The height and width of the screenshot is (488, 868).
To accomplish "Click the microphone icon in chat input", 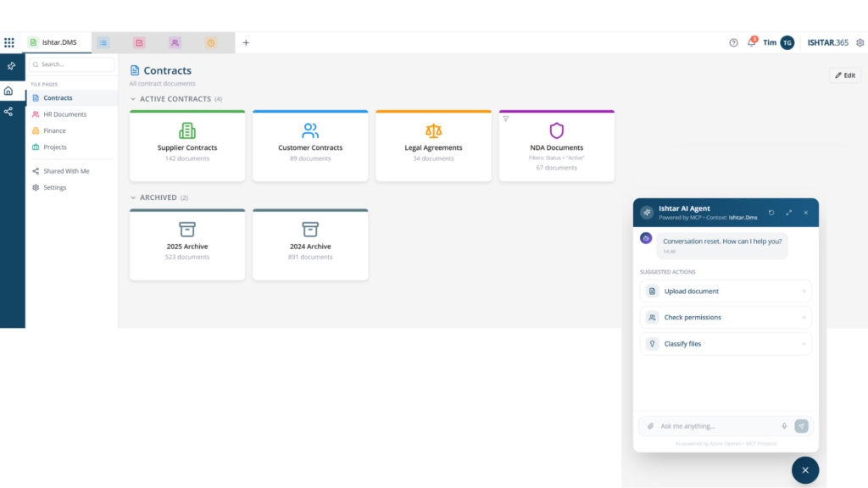I will (x=784, y=426).
